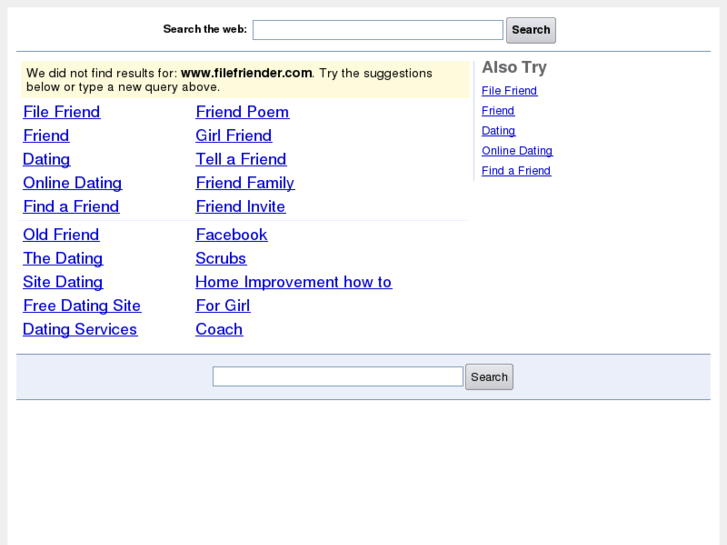Open the Friend Poem link

click(242, 112)
